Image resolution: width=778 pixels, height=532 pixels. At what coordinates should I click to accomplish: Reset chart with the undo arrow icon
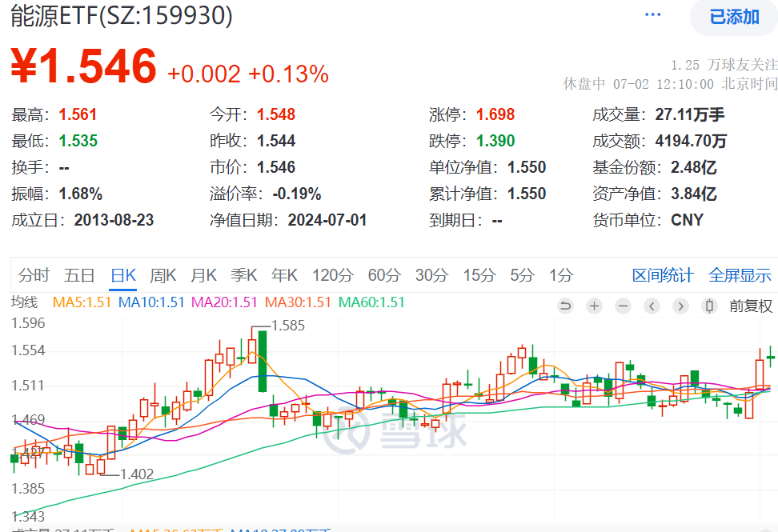tap(564, 306)
